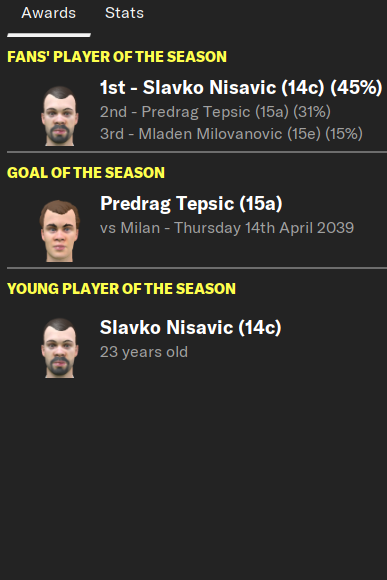387x580 pixels.
Task: Click the white underline beneath Awards tab
Action: (49, 35)
